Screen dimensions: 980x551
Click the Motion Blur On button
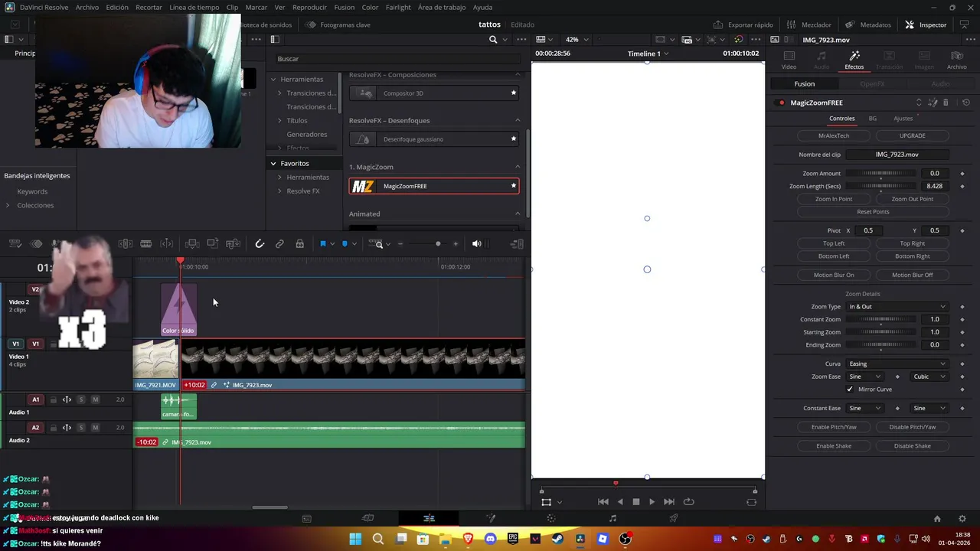(x=834, y=275)
